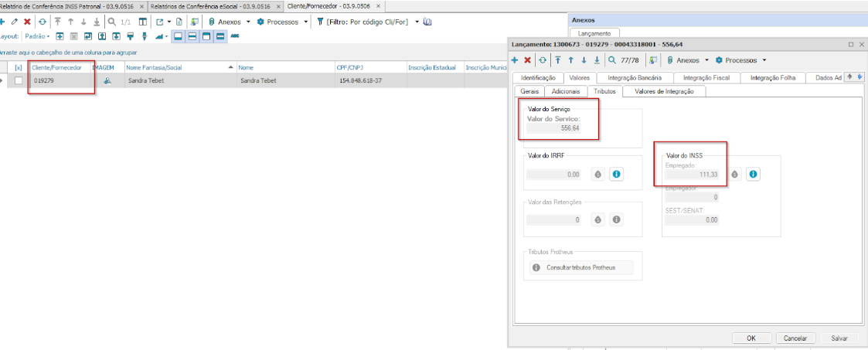Click the info icon beside INSS Empregado
This screenshot has height=350, width=868.
752,174
